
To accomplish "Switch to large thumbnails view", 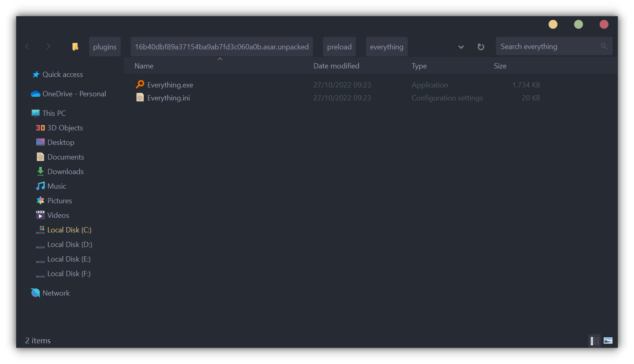I will (608, 341).
